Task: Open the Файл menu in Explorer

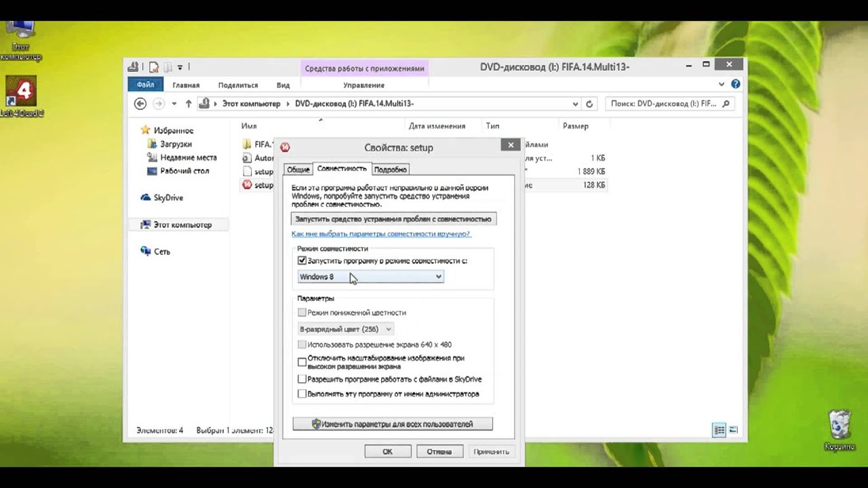Action: [x=145, y=85]
